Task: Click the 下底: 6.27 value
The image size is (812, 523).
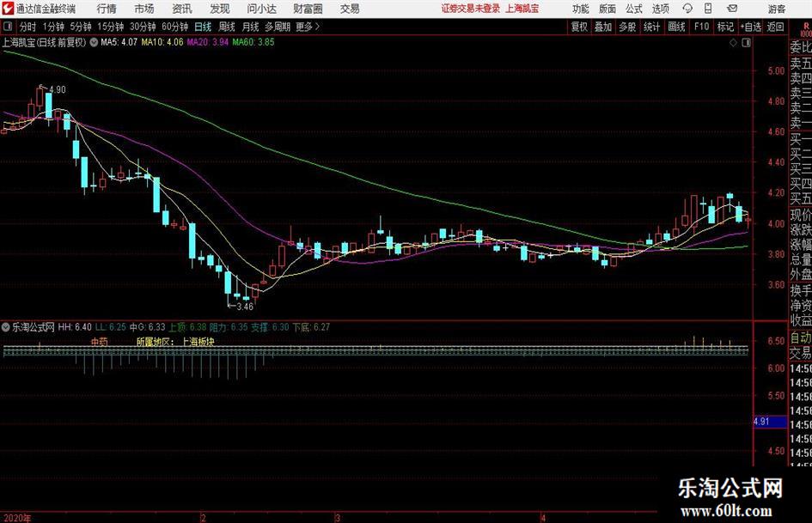Action: [311, 327]
